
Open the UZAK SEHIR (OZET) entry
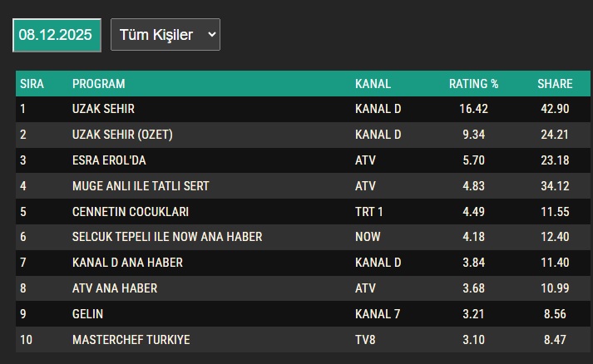coord(122,135)
